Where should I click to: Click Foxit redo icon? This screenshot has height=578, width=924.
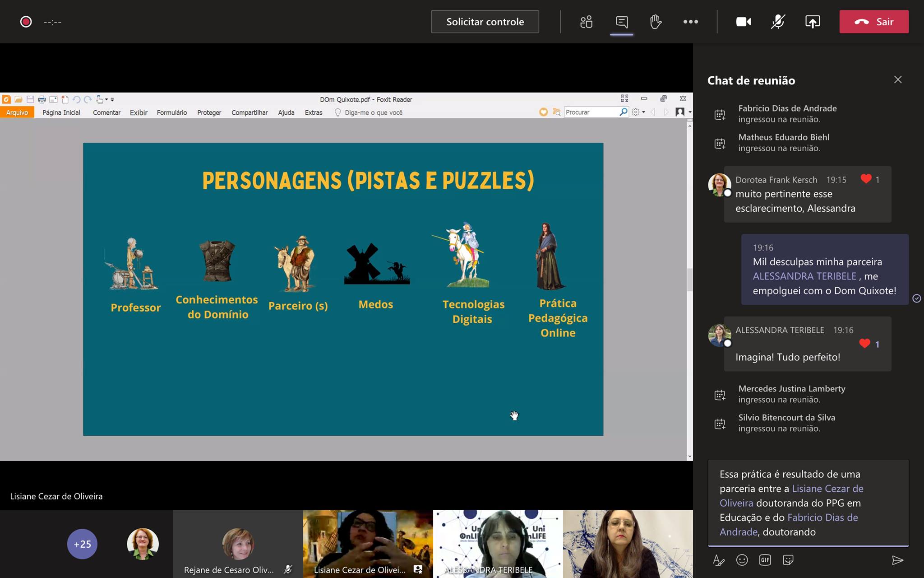(88, 99)
